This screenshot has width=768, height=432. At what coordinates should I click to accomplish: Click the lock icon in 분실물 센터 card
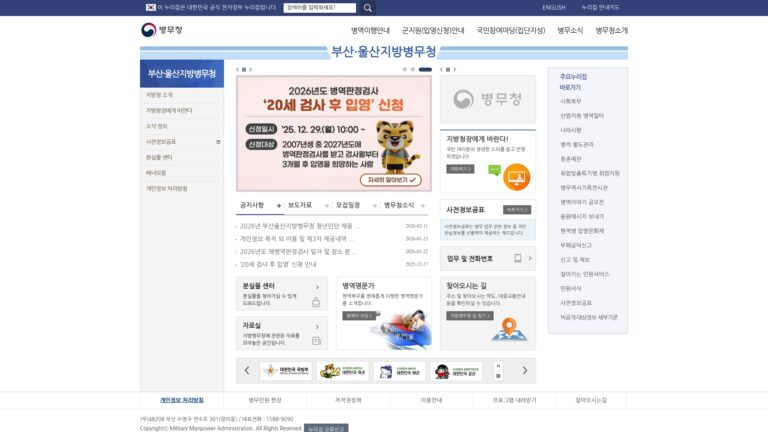pos(316,302)
